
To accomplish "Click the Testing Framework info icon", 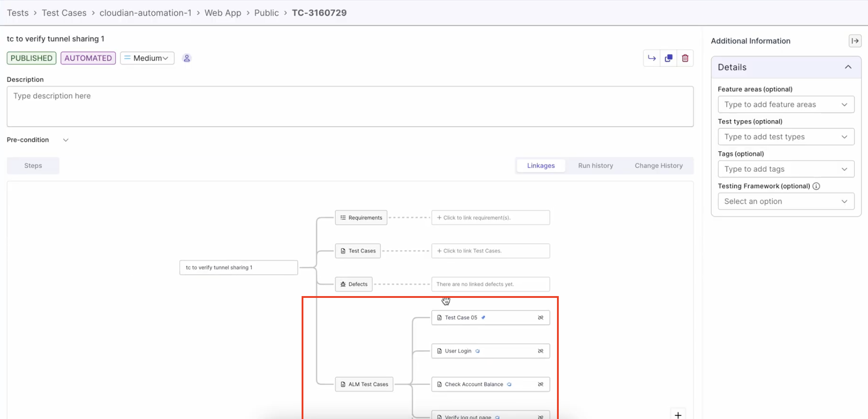I will pos(816,186).
